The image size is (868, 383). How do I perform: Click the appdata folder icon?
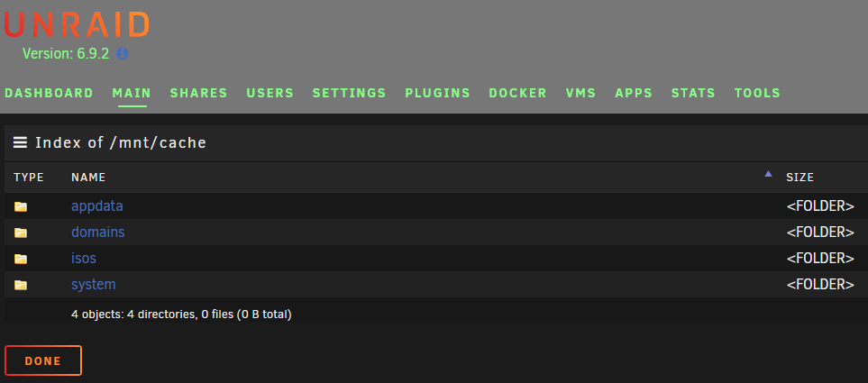[21, 206]
